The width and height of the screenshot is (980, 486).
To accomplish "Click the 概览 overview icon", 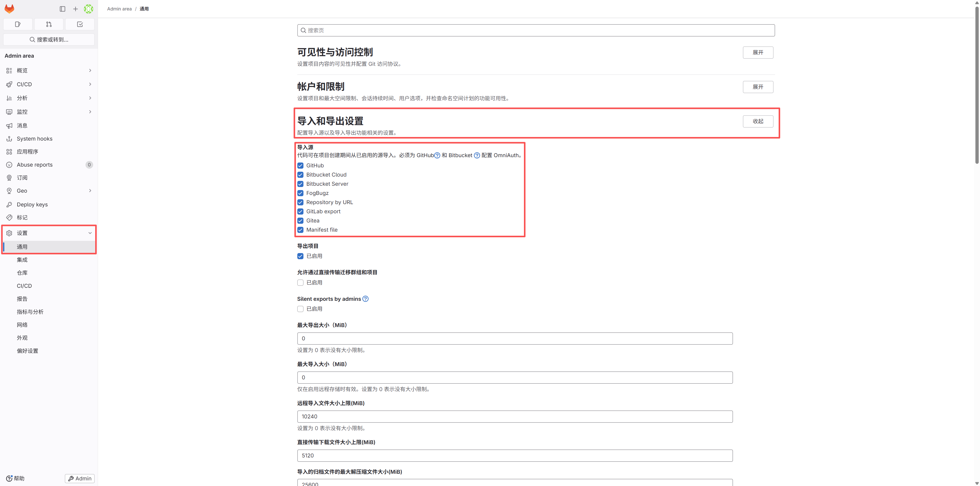I will point(9,70).
